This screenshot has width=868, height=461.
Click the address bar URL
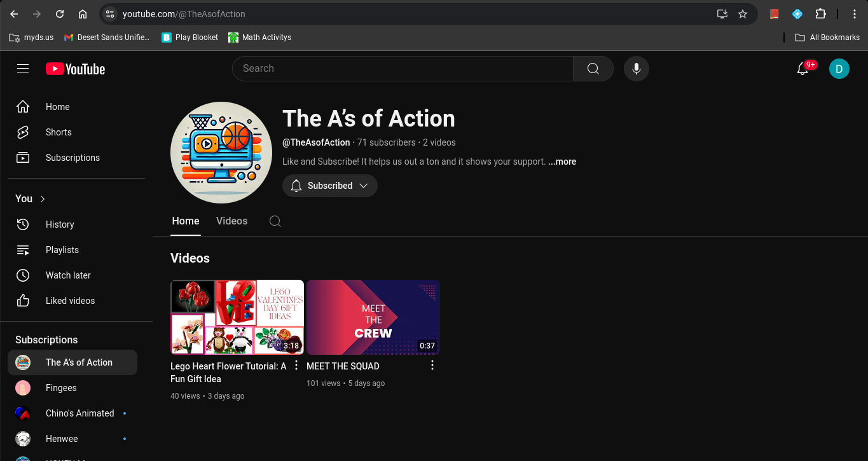coord(184,14)
